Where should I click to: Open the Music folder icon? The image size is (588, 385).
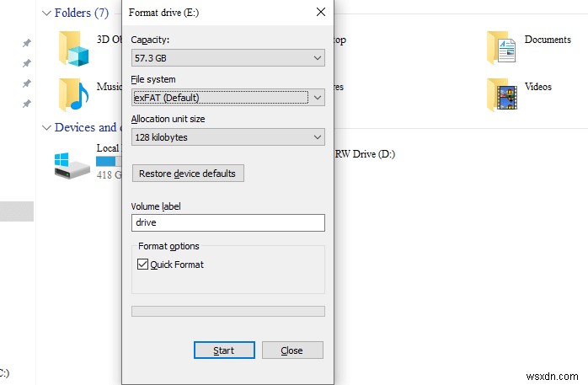(x=73, y=94)
